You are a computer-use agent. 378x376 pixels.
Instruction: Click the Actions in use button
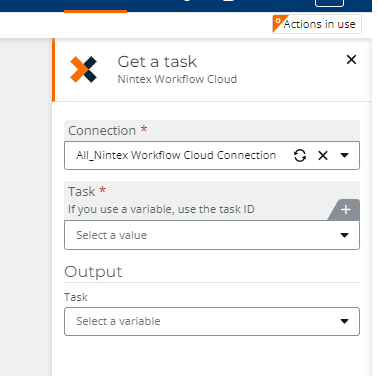317,24
